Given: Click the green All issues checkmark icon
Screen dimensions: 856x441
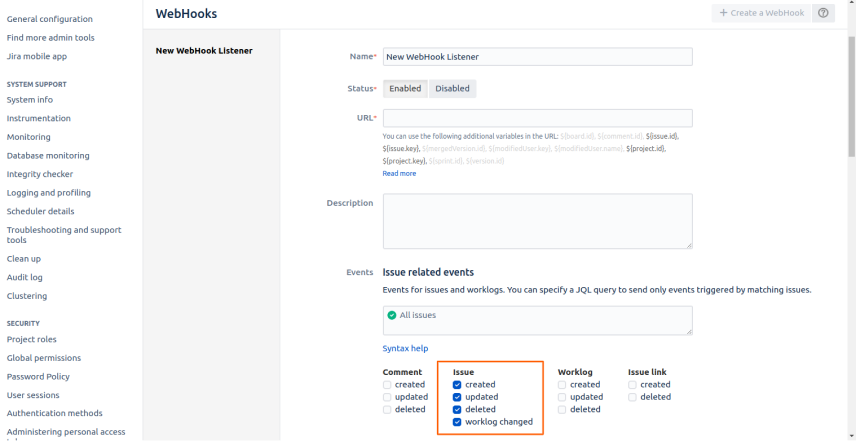Looking at the screenshot, I should pyautogui.click(x=391, y=315).
